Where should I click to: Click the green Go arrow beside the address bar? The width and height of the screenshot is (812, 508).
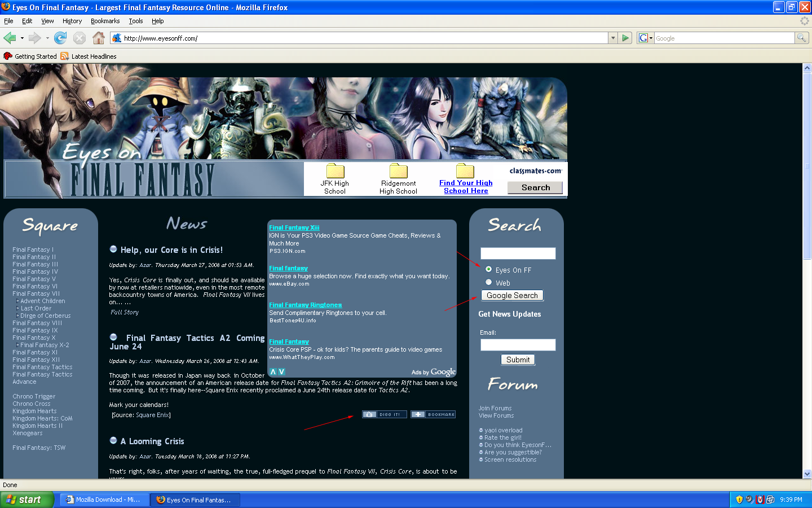tap(625, 38)
